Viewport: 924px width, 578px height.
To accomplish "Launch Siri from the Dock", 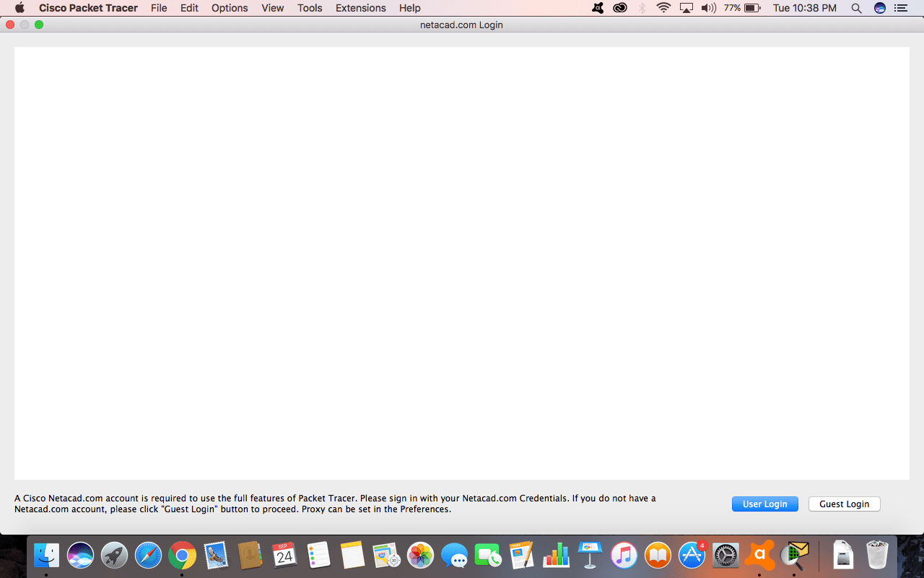I will click(x=80, y=555).
